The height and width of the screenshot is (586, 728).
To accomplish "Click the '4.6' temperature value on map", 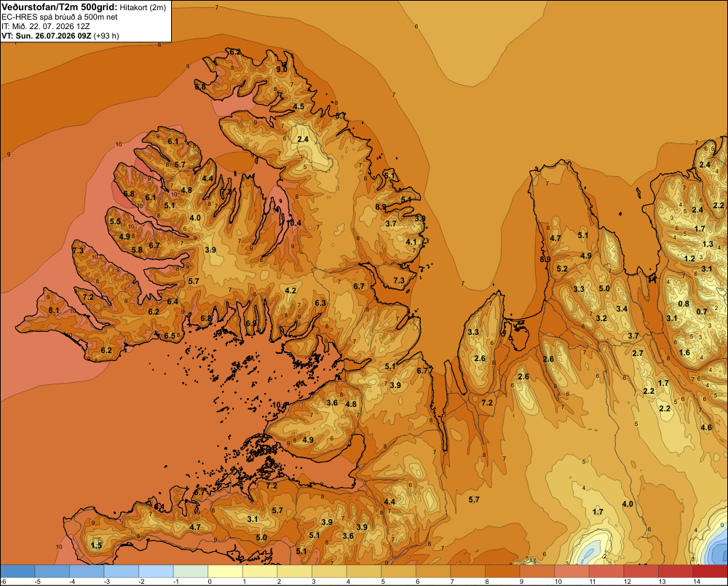I will pyautogui.click(x=706, y=427).
